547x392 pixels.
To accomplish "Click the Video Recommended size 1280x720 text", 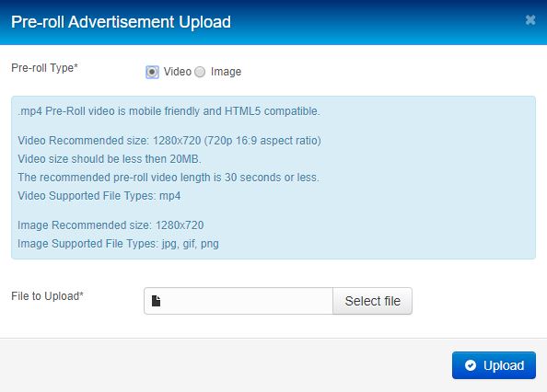I will [x=169, y=141].
